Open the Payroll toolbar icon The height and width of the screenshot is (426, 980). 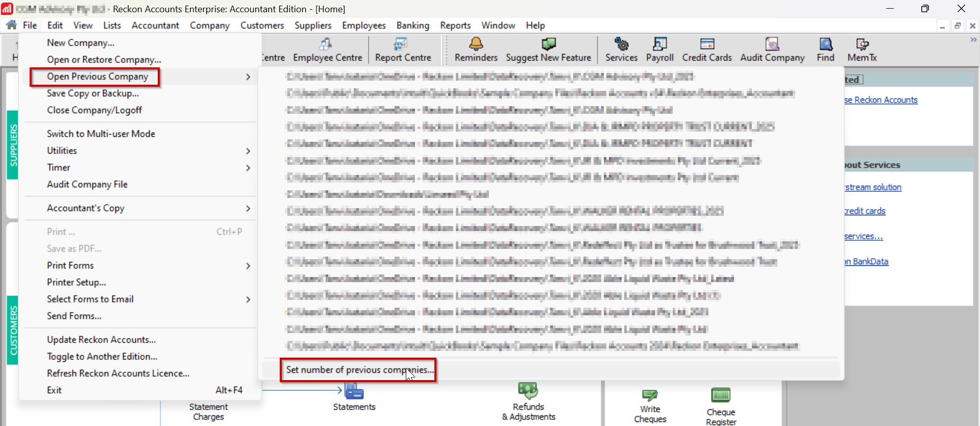click(659, 50)
